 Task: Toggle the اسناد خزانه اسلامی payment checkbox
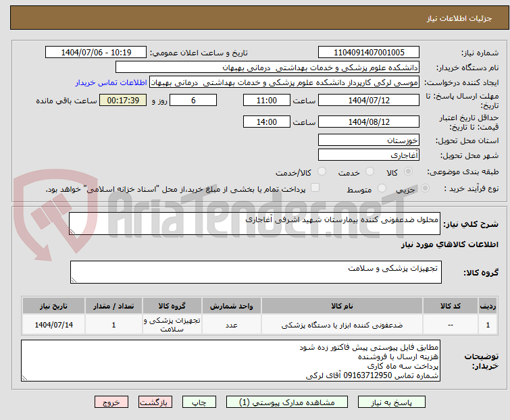tap(315, 188)
